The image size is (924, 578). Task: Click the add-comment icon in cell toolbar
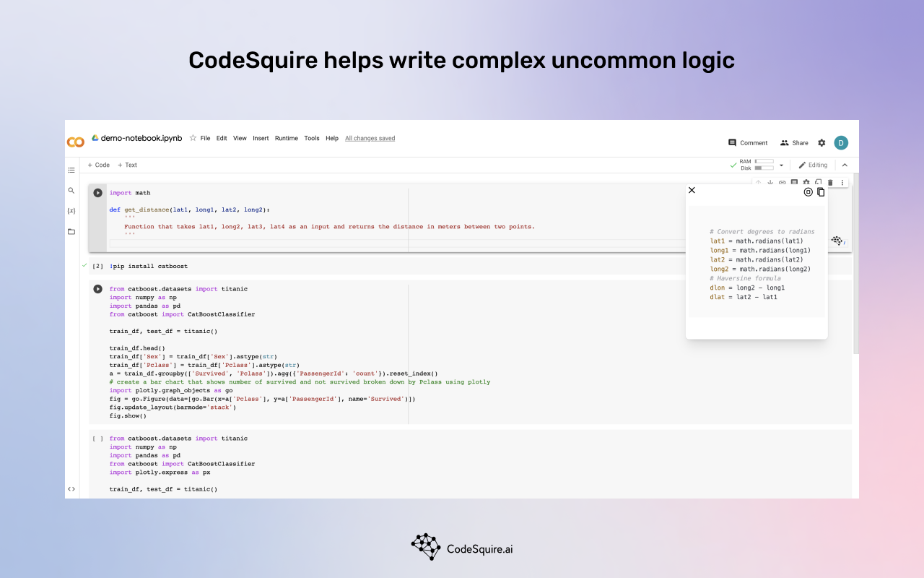794,183
